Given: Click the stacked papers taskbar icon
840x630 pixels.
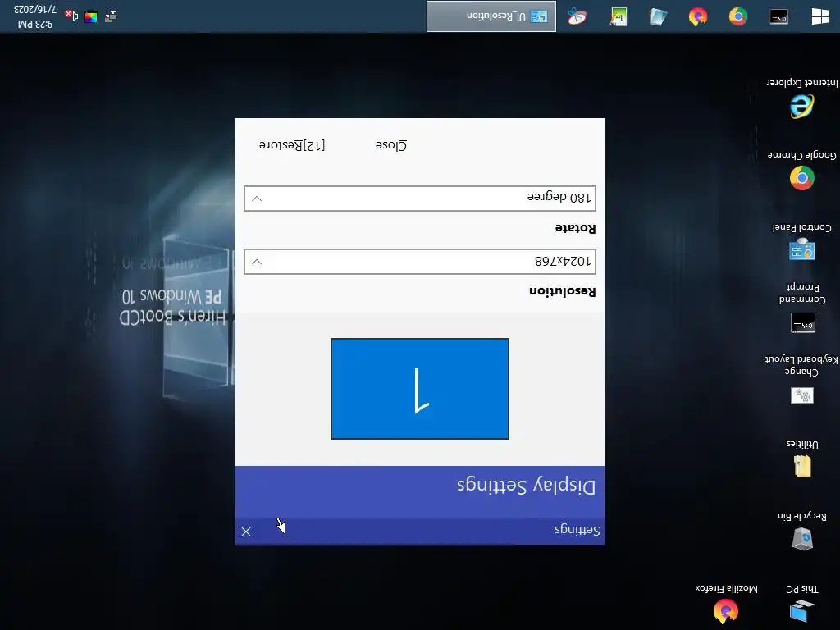Looking at the screenshot, I should [658, 16].
